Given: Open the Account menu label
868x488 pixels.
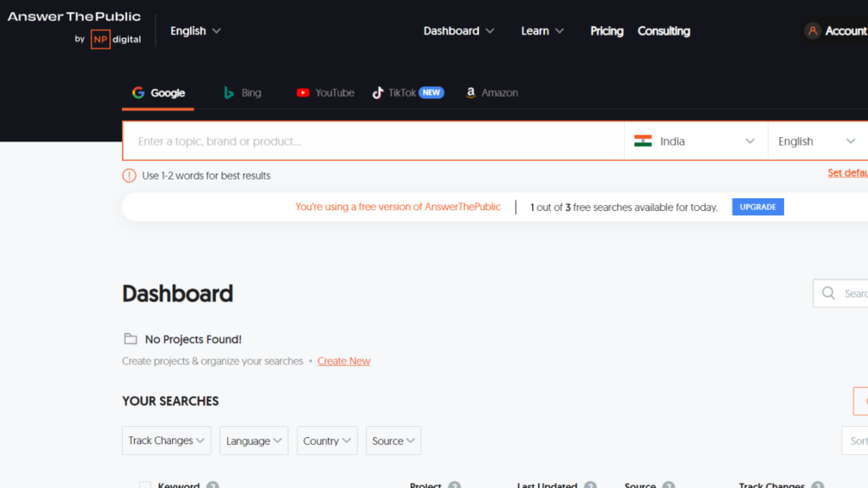Looking at the screenshot, I should 847,31.
